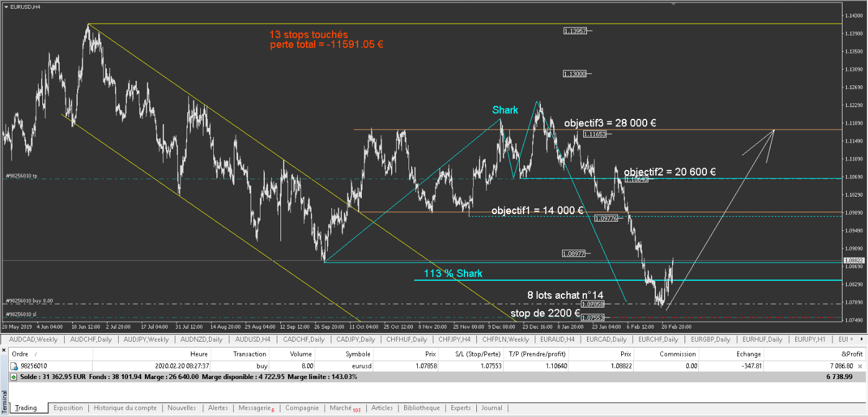Click the order icon beside 98256010
The width and height of the screenshot is (868, 417).
14,367
